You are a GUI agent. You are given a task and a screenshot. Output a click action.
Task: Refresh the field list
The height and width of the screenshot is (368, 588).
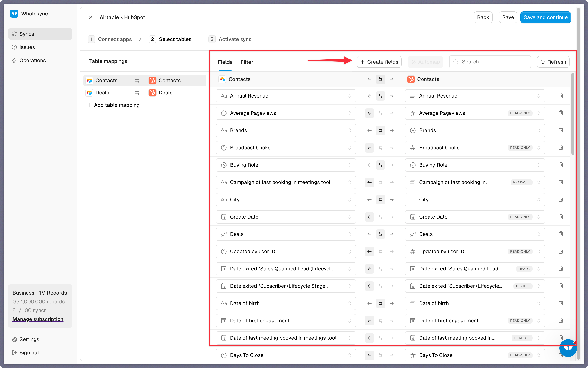point(553,62)
